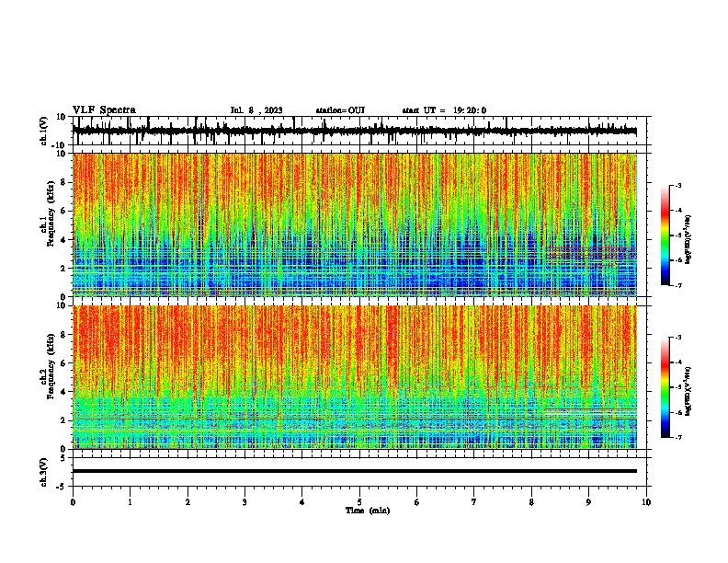Click the 9 minute tick label

click(x=588, y=502)
